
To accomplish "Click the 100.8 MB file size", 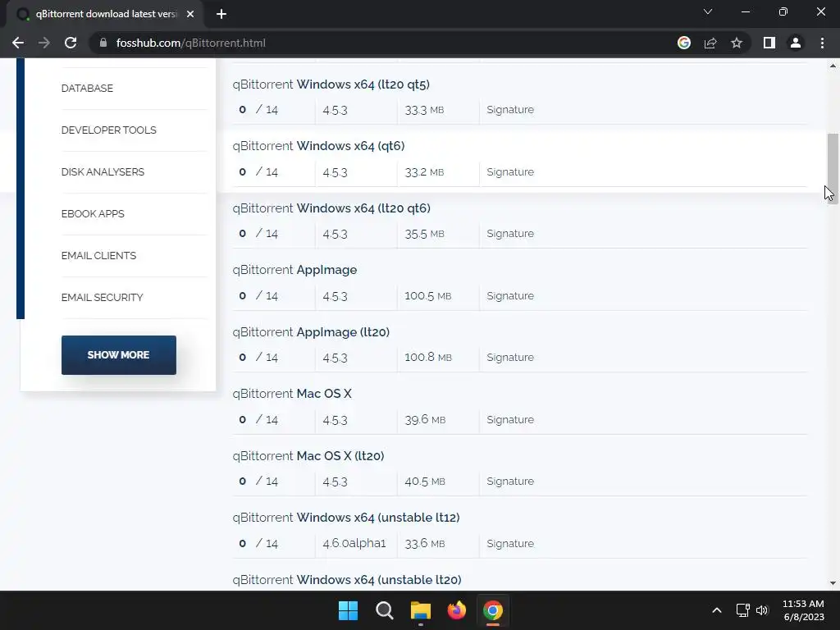I will (428, 358).
